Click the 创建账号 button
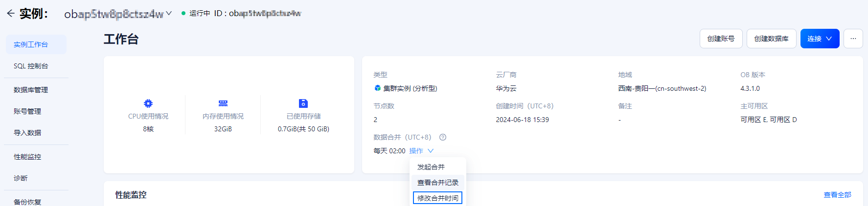Image resolution: width=868 pixels, height=206 pixels. pos(721,39)
